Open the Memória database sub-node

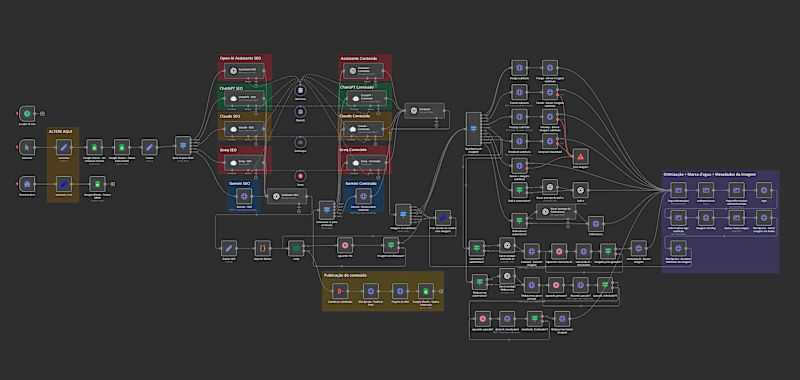pos(301,90)
